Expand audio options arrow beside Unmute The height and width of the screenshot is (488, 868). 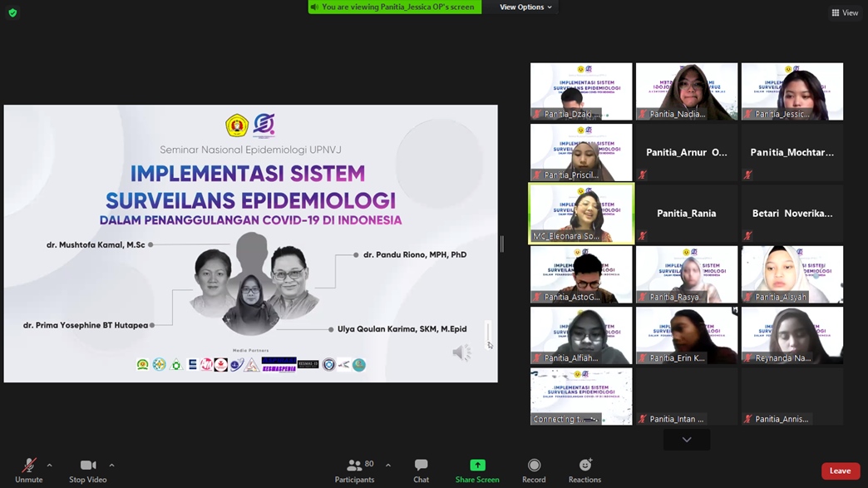[49, 466]
